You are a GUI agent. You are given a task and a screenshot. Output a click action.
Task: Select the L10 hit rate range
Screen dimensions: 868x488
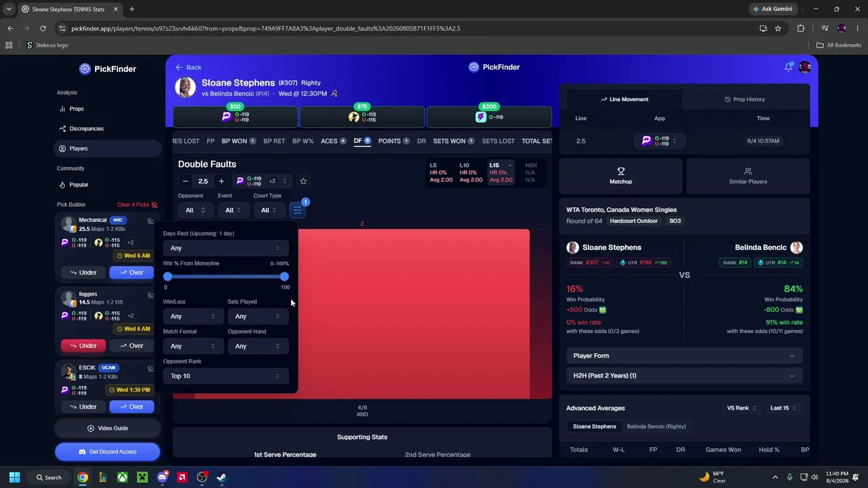[x=471, y=172]
